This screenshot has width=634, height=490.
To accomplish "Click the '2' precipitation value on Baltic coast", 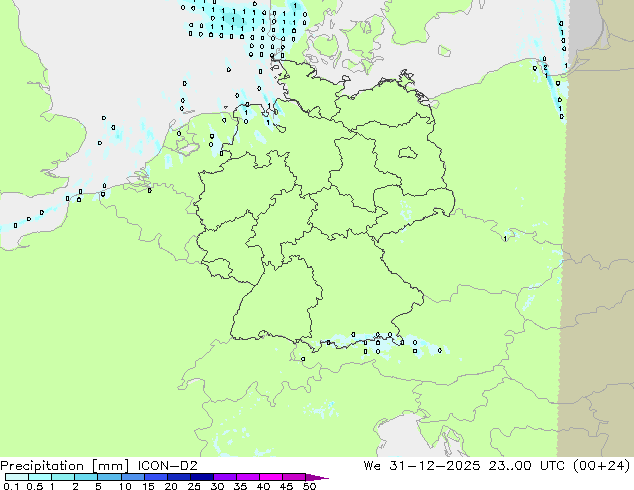I will point(545,68).
